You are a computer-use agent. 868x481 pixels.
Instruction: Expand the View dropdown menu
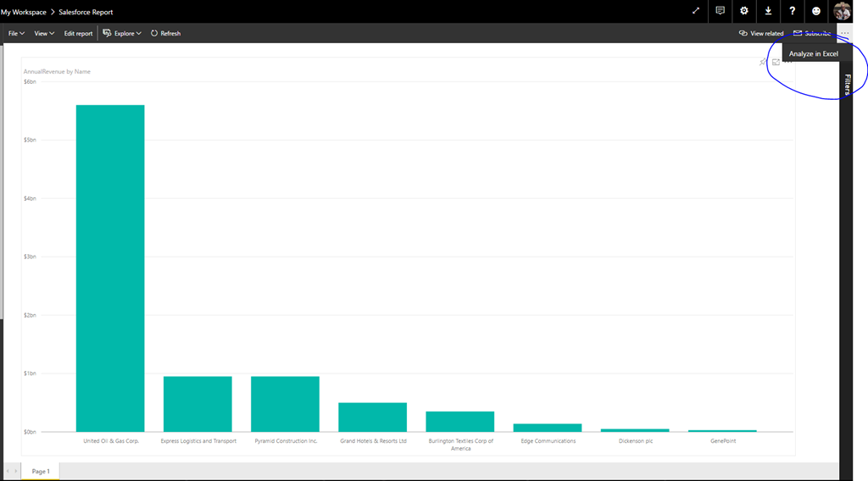[x=44, y=33]
